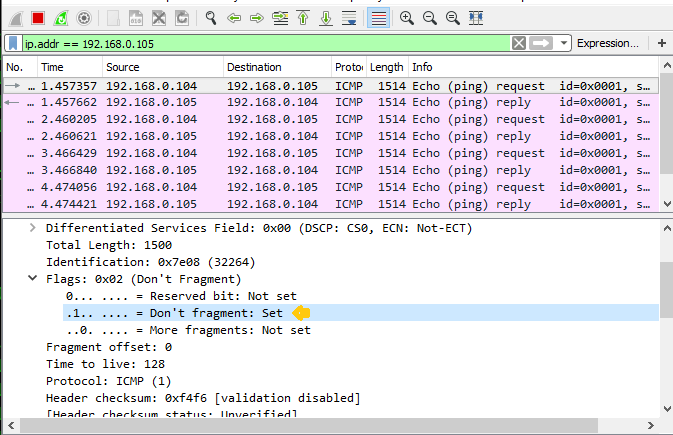Open capture options gear icon
Image resolution: width=673 pixels, height=435 pixels.
click(84, 18)
